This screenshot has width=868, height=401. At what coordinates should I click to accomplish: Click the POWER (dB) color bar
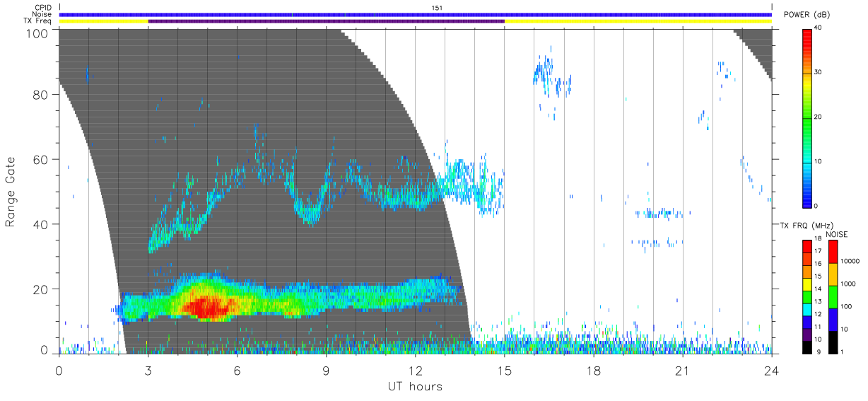807,118
